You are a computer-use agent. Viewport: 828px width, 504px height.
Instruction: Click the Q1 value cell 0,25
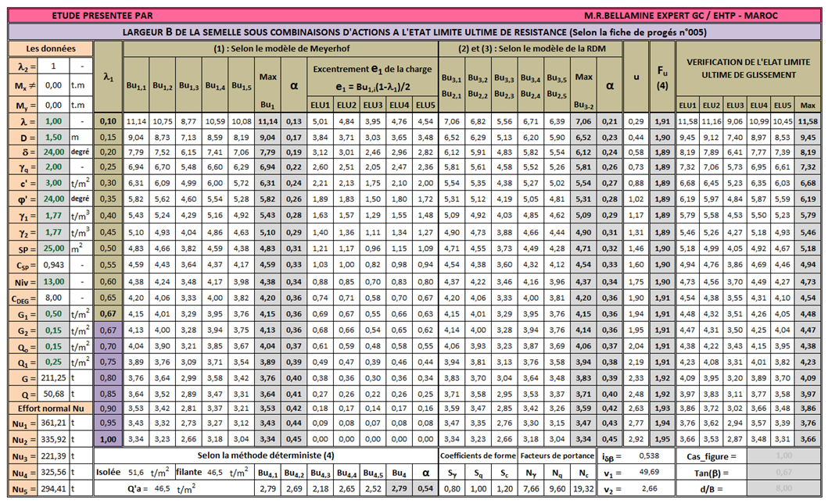(53, 362)
